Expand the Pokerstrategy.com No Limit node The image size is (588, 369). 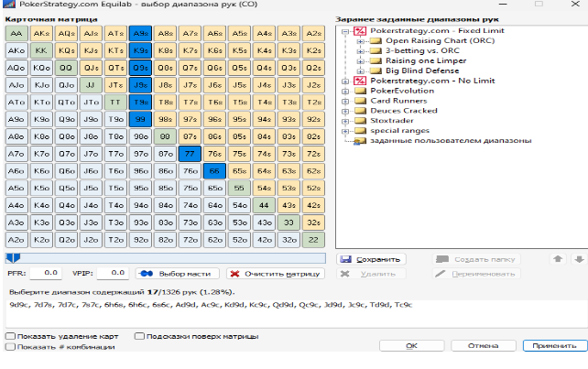pyautogui.click(x=345, y=81)
